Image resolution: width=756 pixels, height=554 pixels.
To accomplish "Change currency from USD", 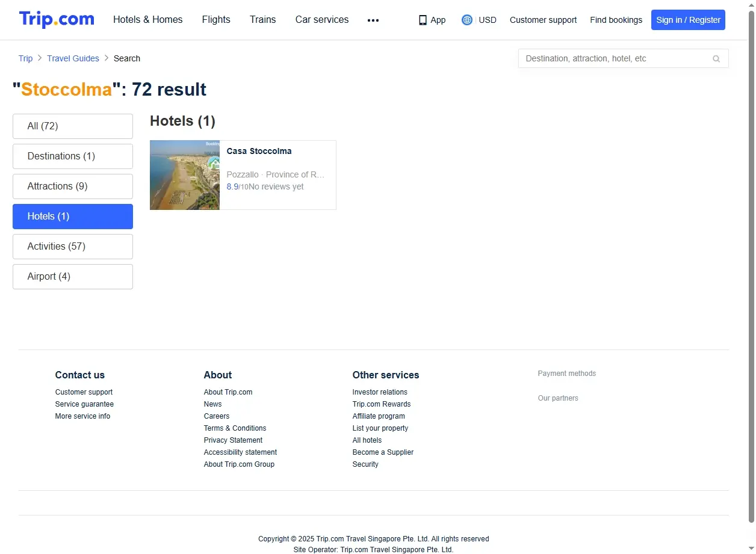I will [x=488, y=20].
